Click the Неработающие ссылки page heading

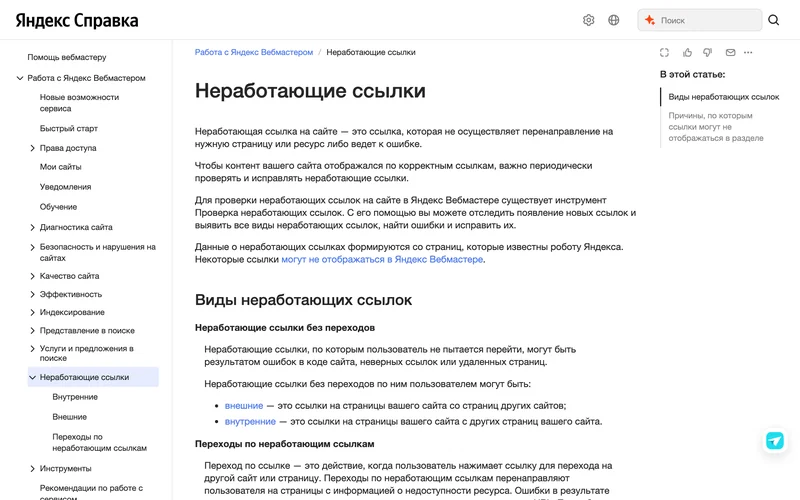[x=310, y=91]
